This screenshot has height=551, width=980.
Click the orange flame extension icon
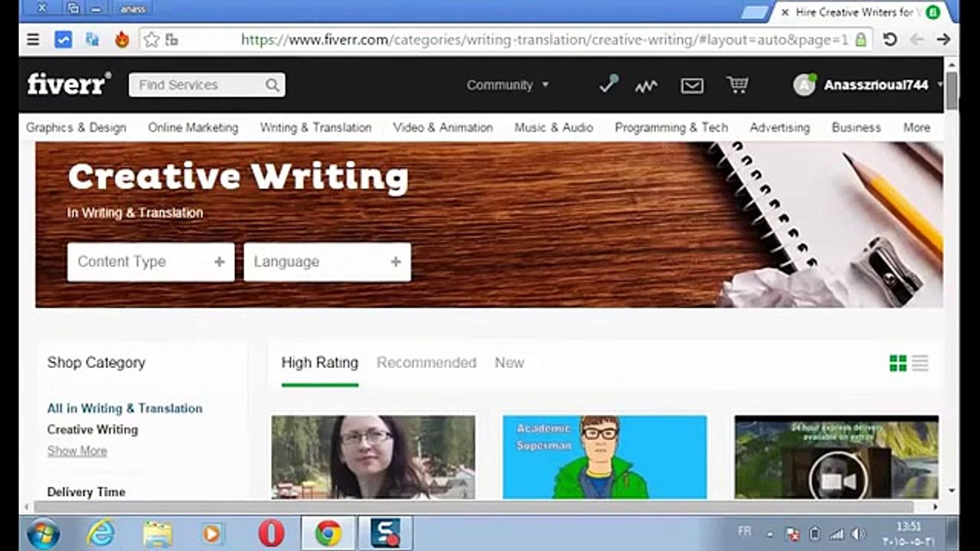[x=122, y=40]
